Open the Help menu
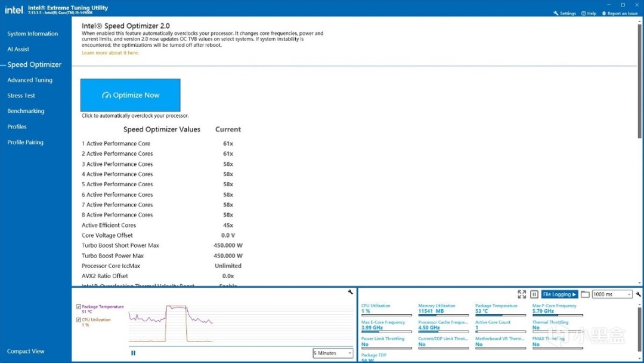Viewport: 644px width, 363px height. click(589, 13)
